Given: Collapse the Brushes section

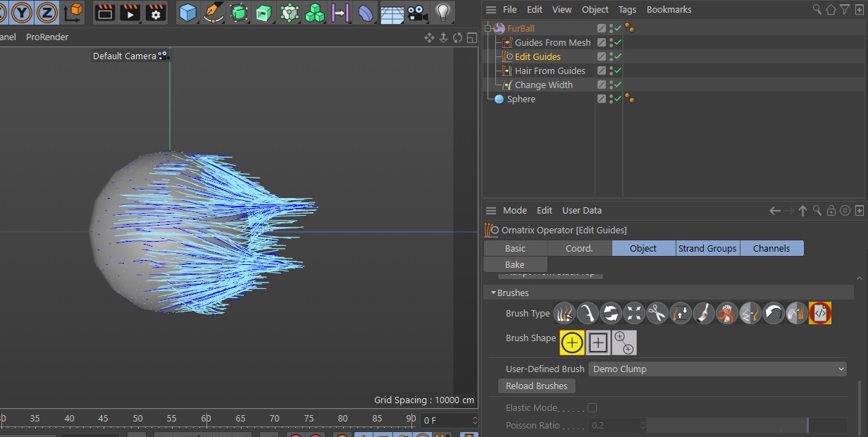Looking at the screenshot, I should pyautogui.click(x=493, y=293).
